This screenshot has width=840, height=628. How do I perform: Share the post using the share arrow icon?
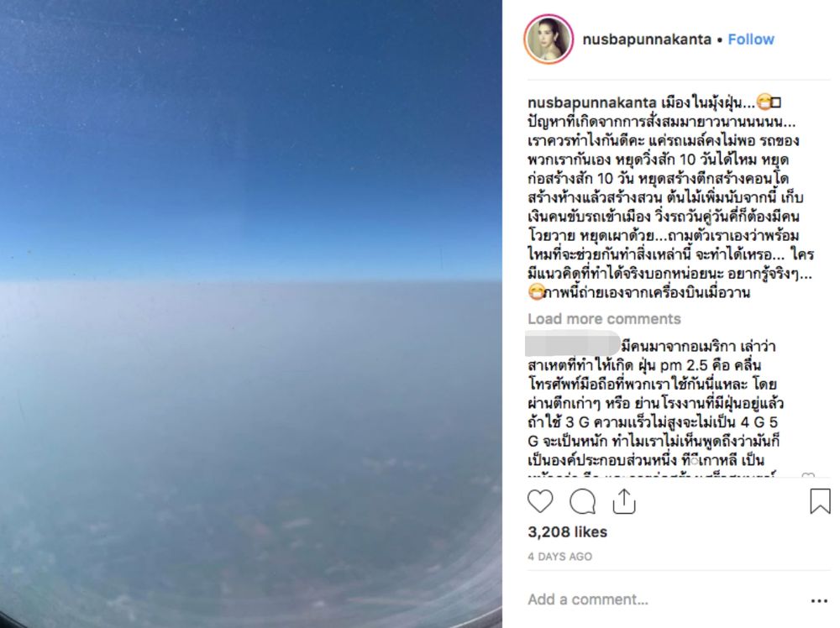624,502
